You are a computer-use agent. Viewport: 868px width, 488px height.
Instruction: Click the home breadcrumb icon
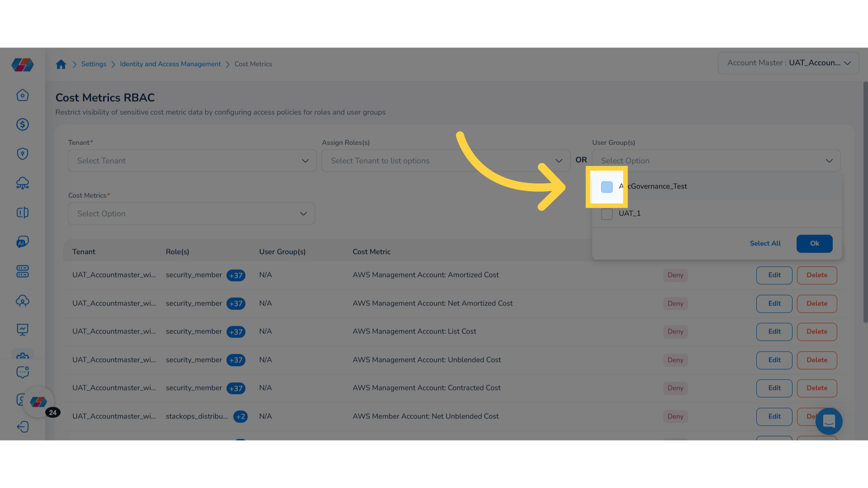61,64
